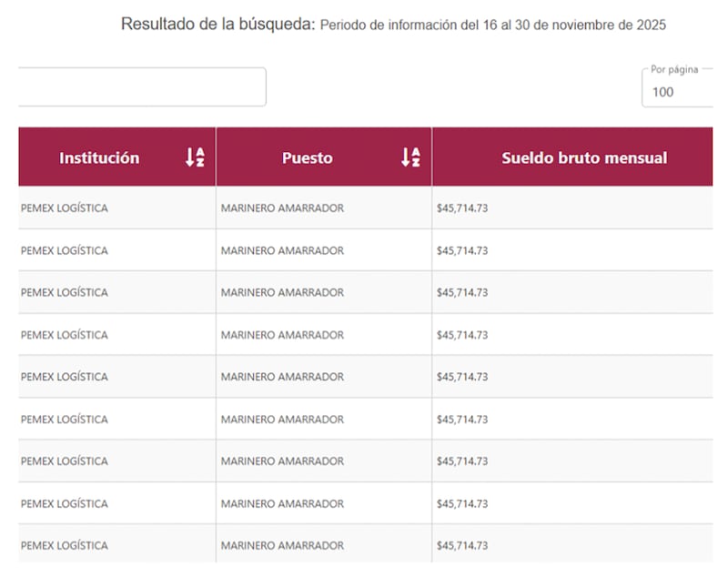
Task: Select MARINERO AMARRADOR in the first row
Action: click(282, 208)
